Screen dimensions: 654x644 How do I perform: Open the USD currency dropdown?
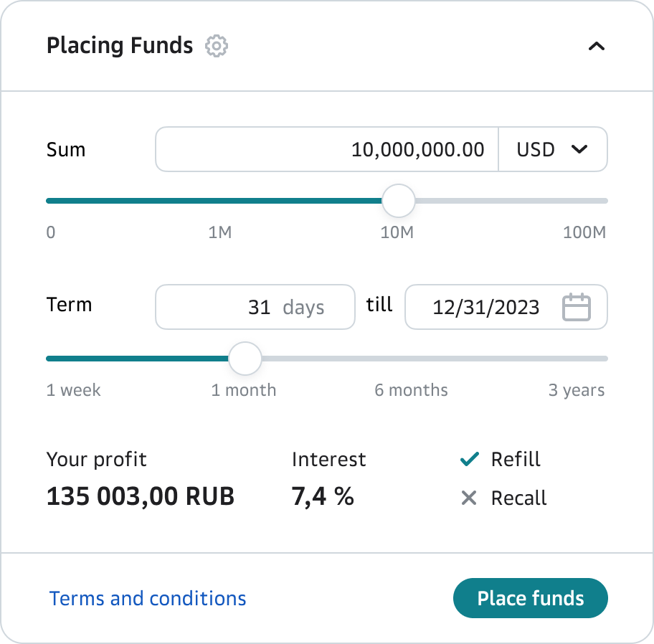click(x=552, y=149)
